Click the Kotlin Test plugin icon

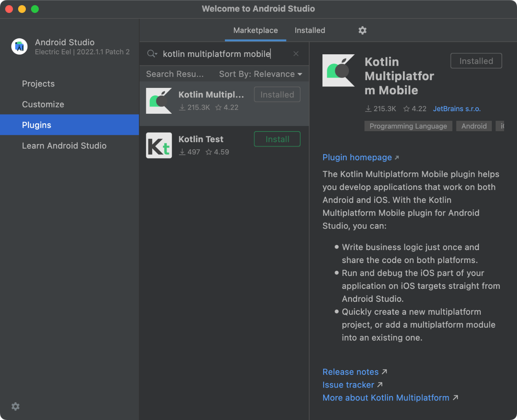(x=159, y=145)
